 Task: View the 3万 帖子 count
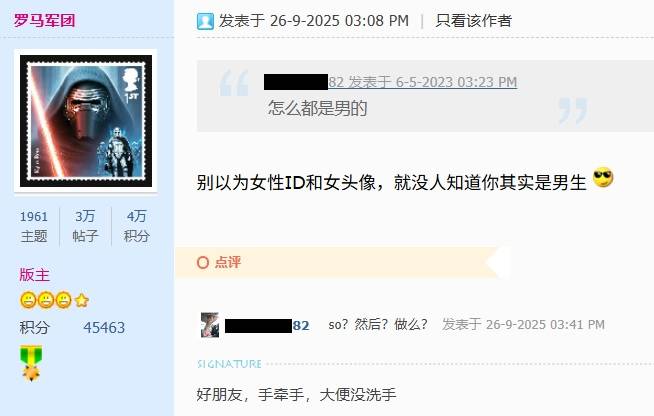click(x=85, y=226)
